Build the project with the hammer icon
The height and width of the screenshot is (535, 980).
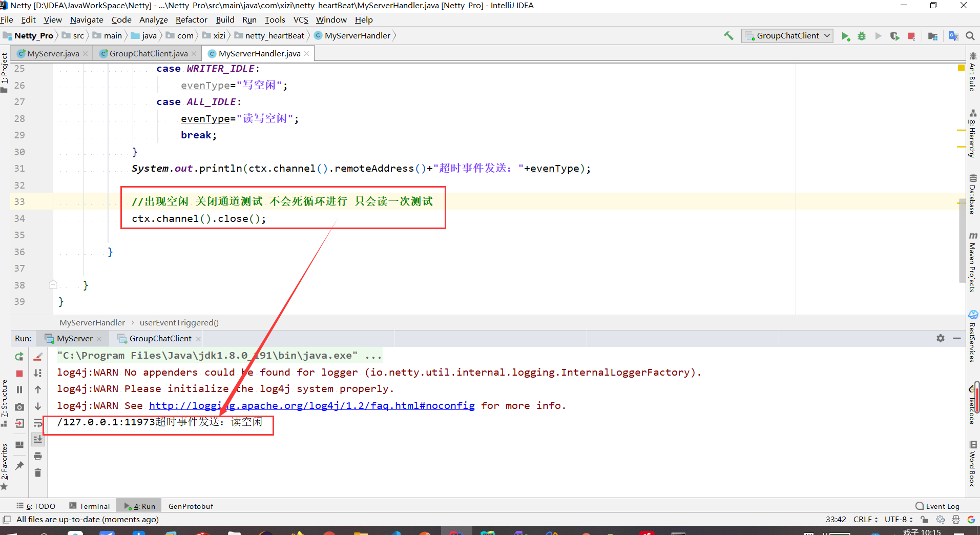(728, 36)
